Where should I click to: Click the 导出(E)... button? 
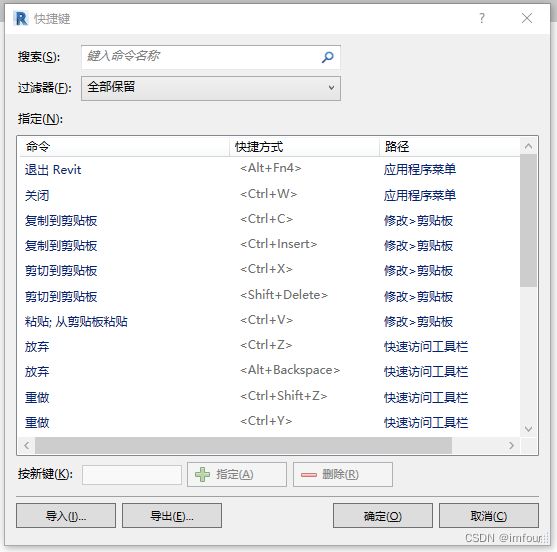(172, 515)
